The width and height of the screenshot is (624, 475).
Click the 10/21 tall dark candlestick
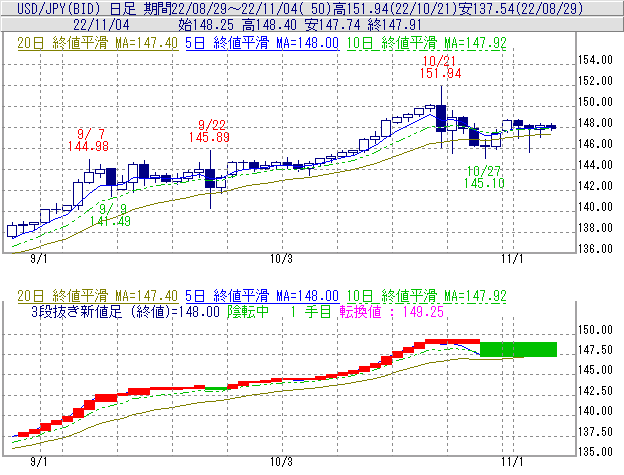point(441,118)
